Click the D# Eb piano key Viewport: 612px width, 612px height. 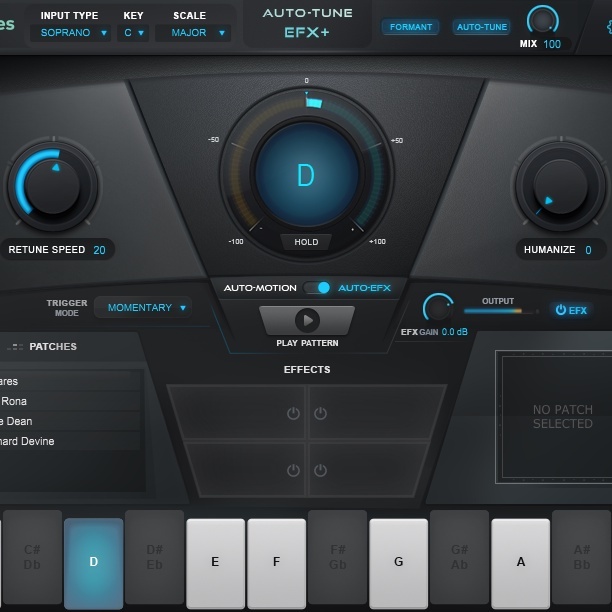coord(155,557)
